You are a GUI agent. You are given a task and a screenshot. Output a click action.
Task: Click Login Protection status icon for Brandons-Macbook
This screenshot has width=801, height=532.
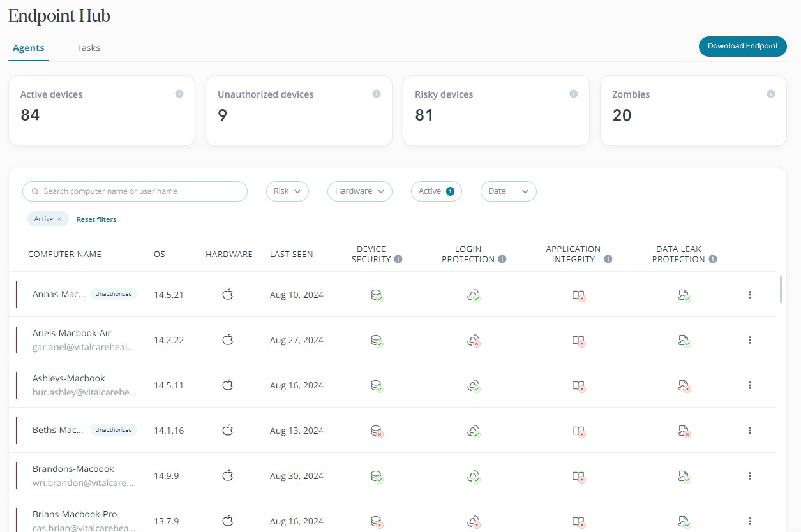pos(474,477)
